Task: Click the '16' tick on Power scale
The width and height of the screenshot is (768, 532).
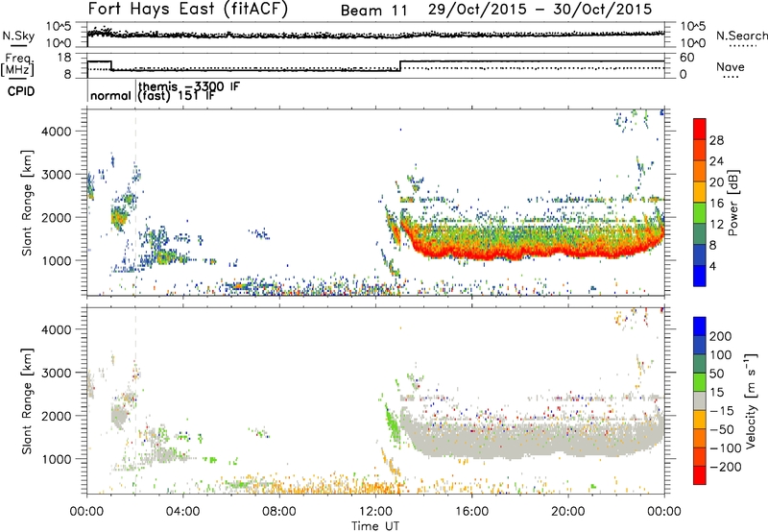Action: 716,203
